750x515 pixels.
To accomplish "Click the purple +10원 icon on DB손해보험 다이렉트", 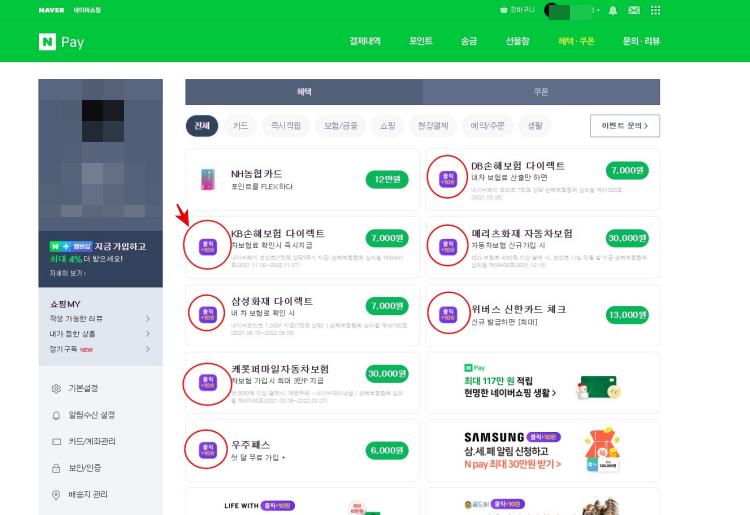I will pyautogui.click(x=448, y=179).
